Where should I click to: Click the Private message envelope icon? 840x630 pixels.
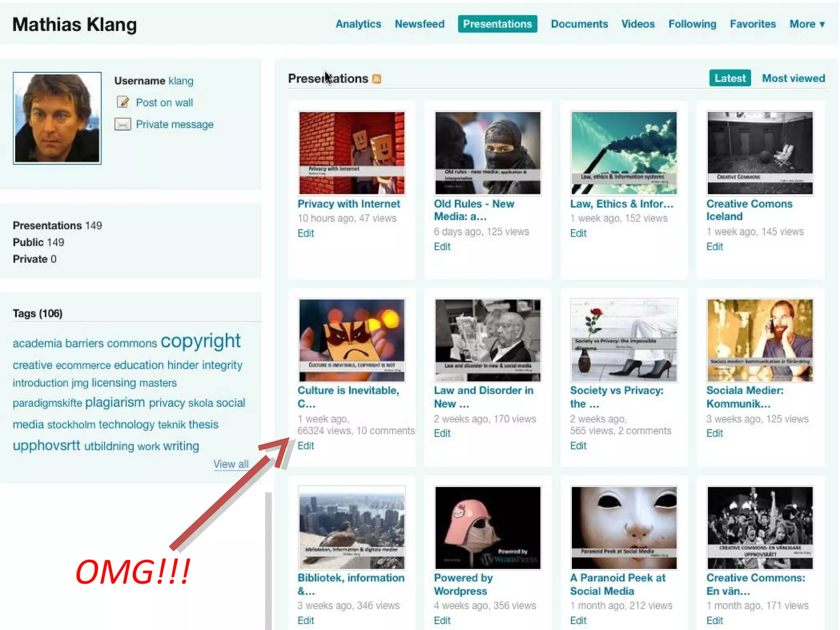pos(123,124)
